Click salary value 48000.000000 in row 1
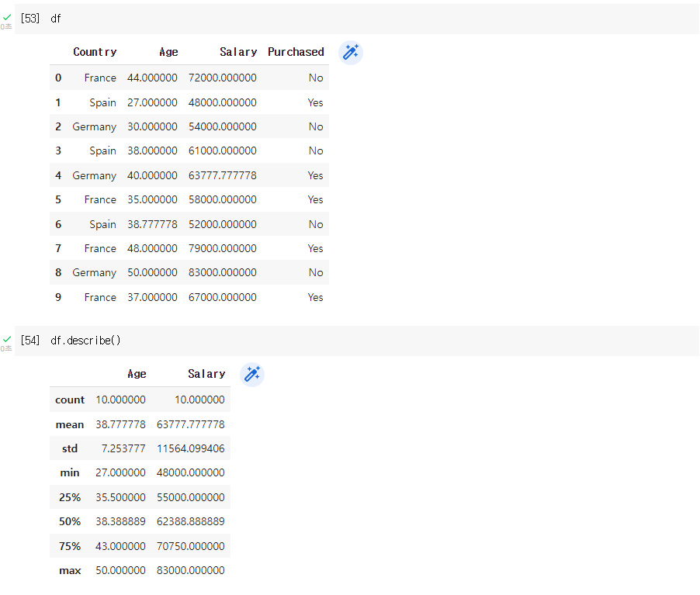This screenshot has height=595, width=700. tap(222, 102)
